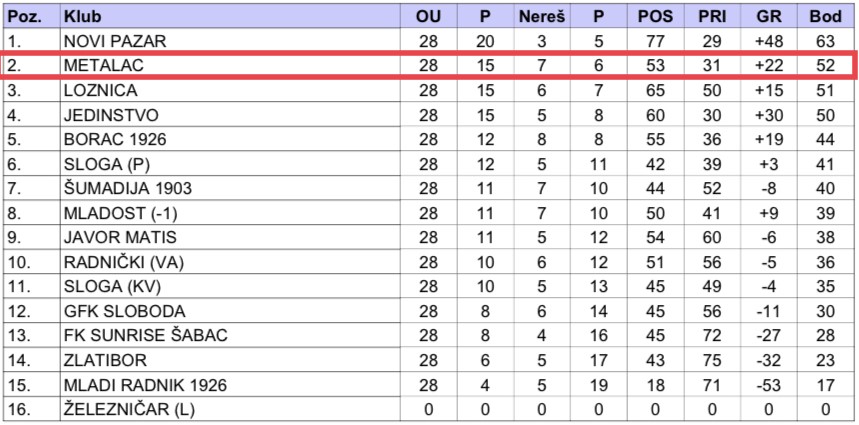Select the MLADI RADNIK 1926 cell
Image resolution: width=859 pixels, height=425 pixels.
tap(144, 384)
